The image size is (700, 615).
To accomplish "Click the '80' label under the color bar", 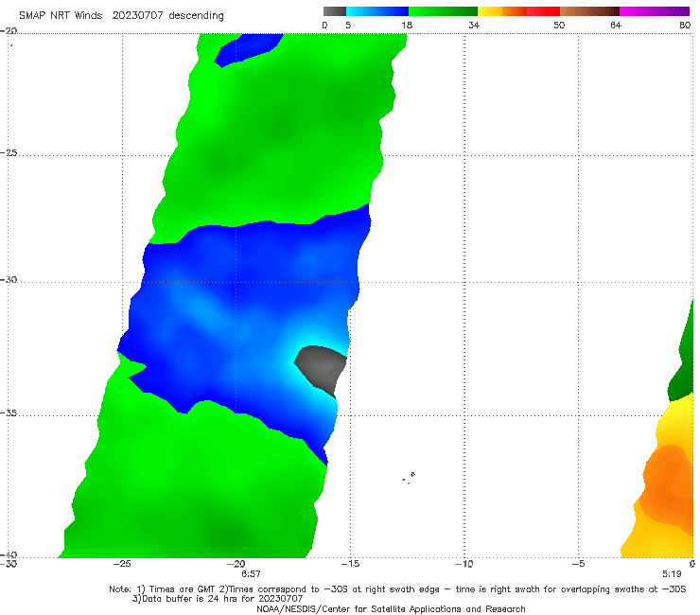I will (x=685, y=25).
